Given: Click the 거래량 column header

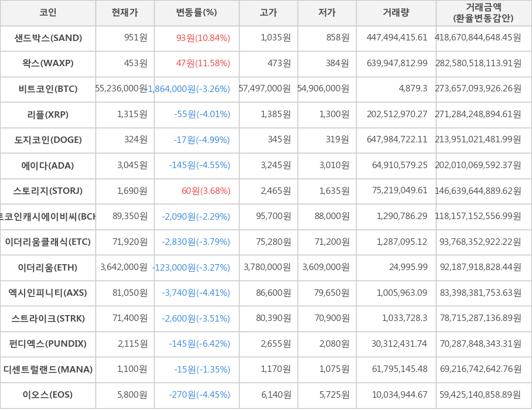Looking at the screenshot, I should click(396, 12).
